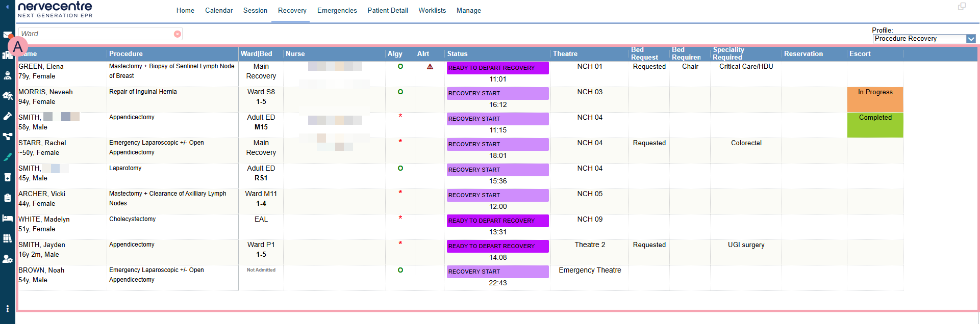Click READY TO DEPART RECOVERY status for WHITE, Madelyn
Screen dimensions: 980x324
[497, 221]
